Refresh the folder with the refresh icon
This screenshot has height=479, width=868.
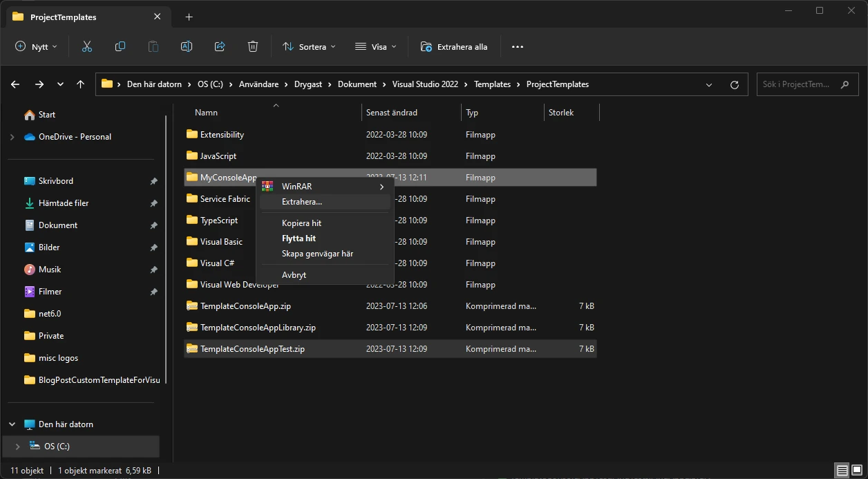734,84
